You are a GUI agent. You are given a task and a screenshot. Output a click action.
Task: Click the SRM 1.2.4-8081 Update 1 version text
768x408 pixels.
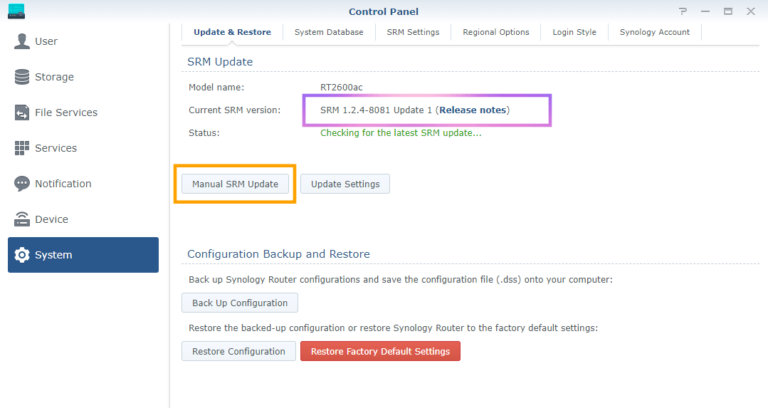point(376,110)
